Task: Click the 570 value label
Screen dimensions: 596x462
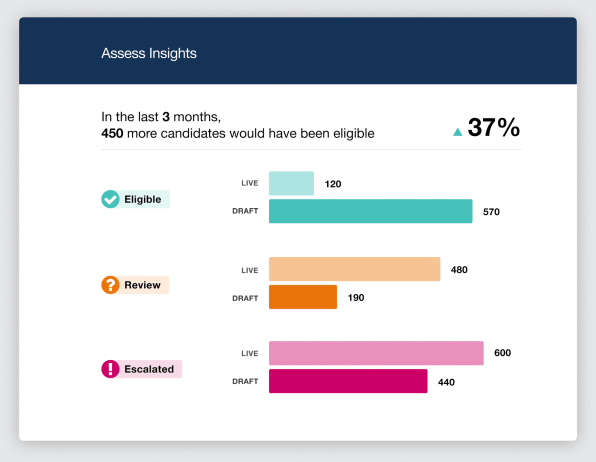Action: (491, 212)
